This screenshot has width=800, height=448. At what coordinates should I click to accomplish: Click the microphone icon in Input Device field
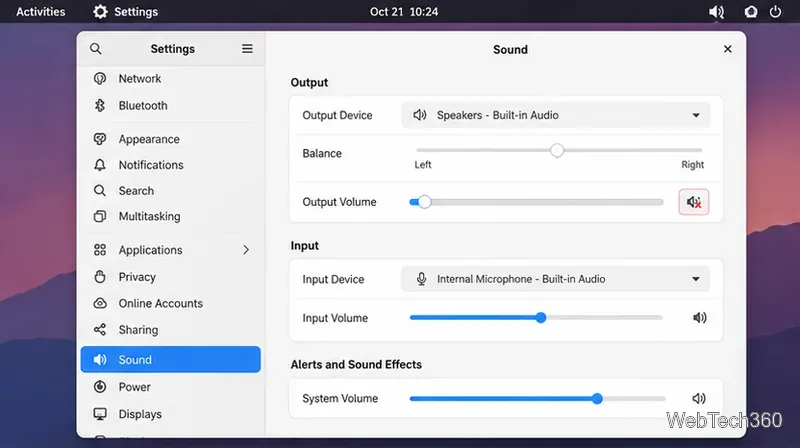[x=421, y=279]
